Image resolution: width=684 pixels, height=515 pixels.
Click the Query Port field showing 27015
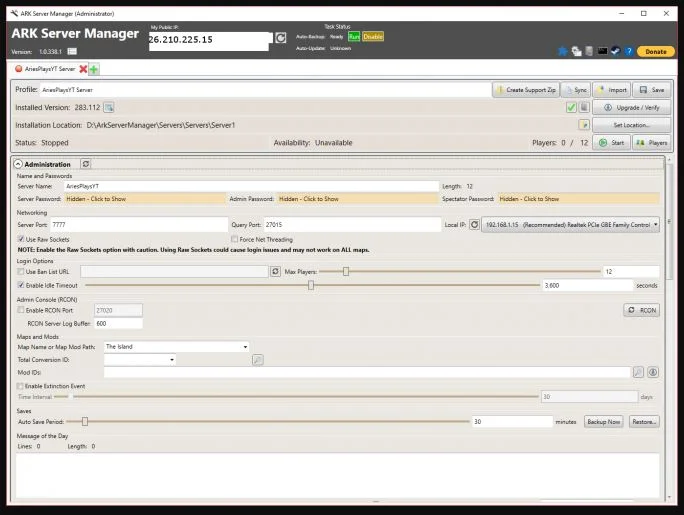[352, 225]
